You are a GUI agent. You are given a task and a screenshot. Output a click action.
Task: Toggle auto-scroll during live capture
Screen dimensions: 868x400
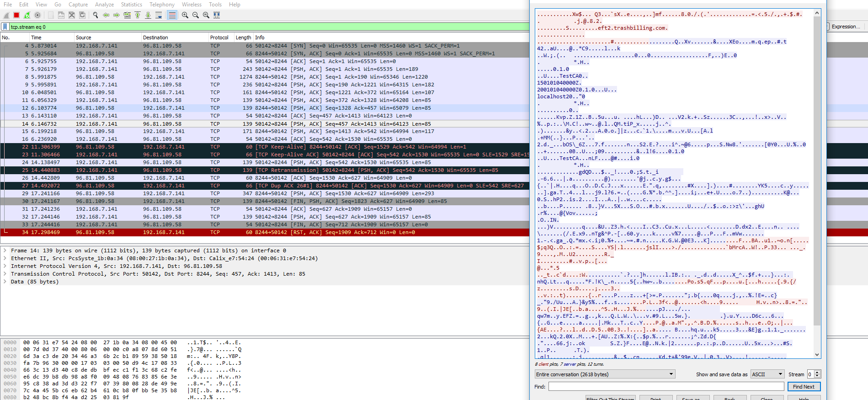(x=159, y=15)
